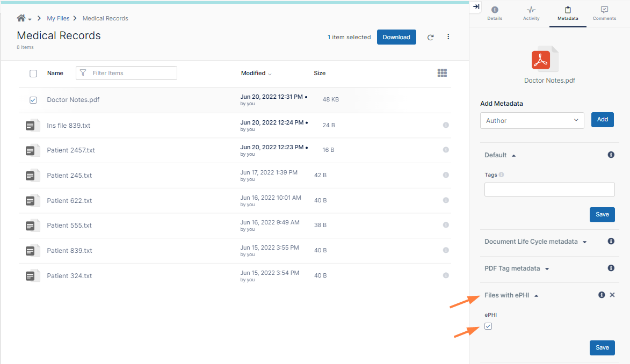
Task: Remove Files with ePHI metadata set
Action: [x=612, y=295]
